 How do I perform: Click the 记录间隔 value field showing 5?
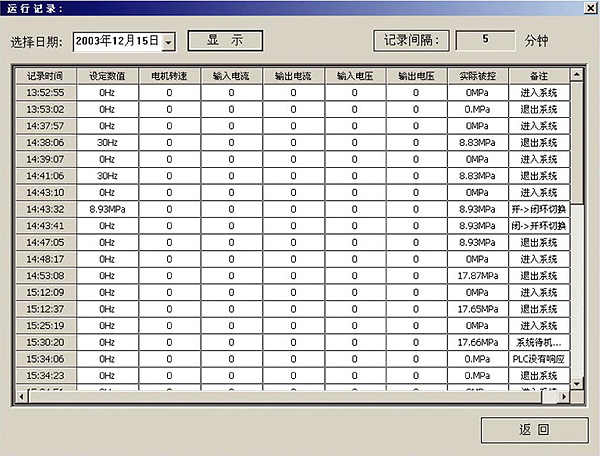click(x=485, y=41)
